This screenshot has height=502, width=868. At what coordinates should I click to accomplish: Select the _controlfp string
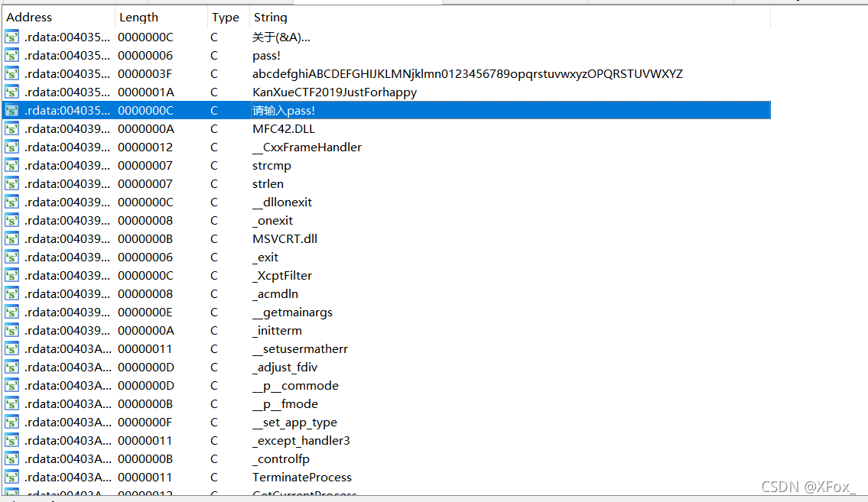[x=281, y=458]
